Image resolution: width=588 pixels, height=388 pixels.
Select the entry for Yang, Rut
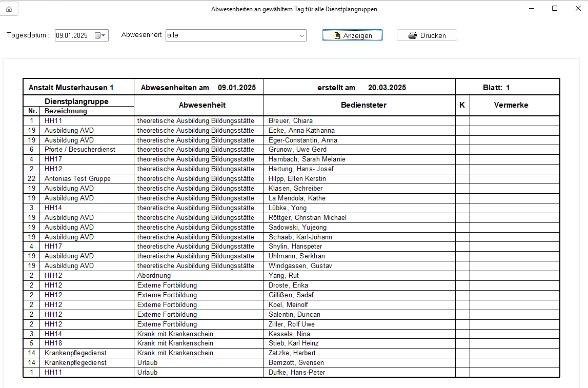(283, 276)
